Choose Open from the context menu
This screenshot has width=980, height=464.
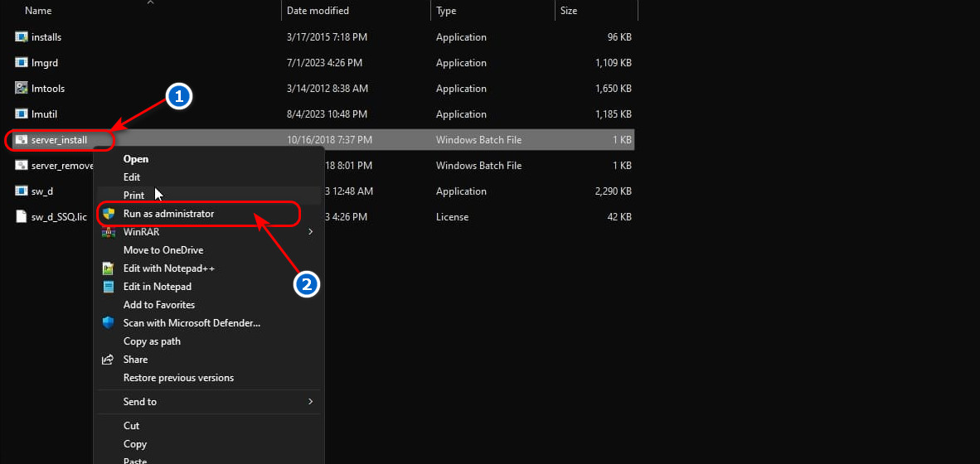coord(136,158)
